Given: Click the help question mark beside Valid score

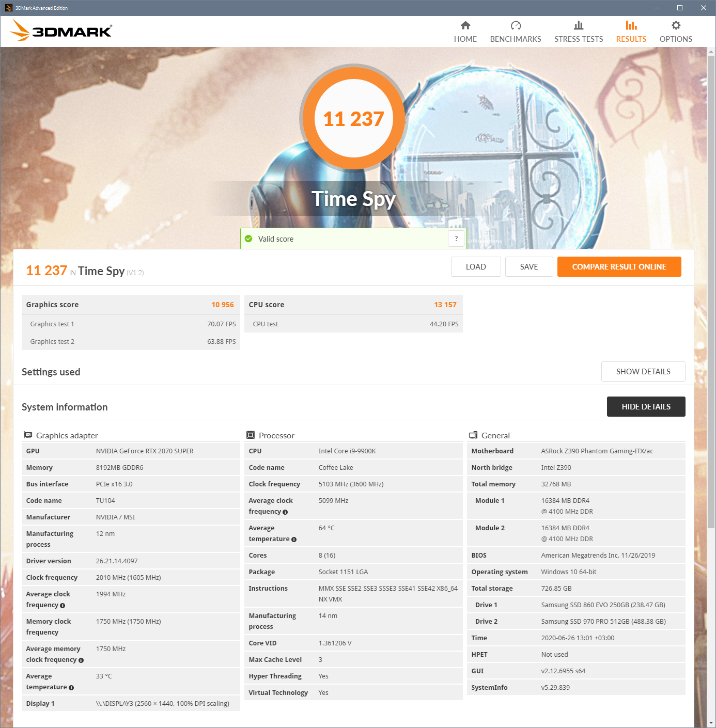Looking at the screenshot, I should click(456, 239).
